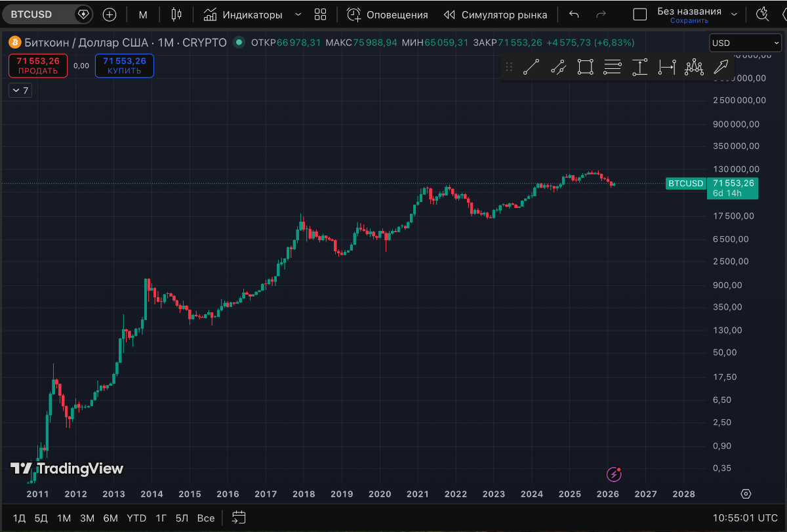Select the Trend Line drawing tool

pyautogui.click(x=531, y=67)
